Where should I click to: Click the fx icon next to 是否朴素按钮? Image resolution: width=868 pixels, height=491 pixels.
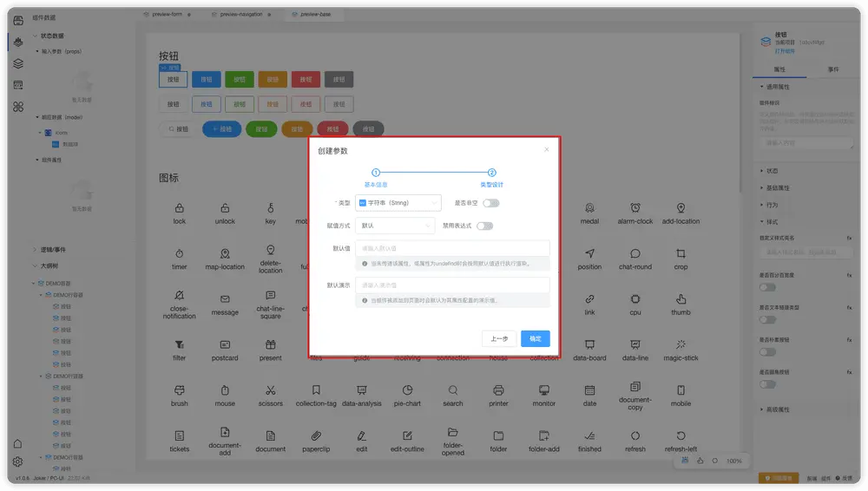click(849, 340)
